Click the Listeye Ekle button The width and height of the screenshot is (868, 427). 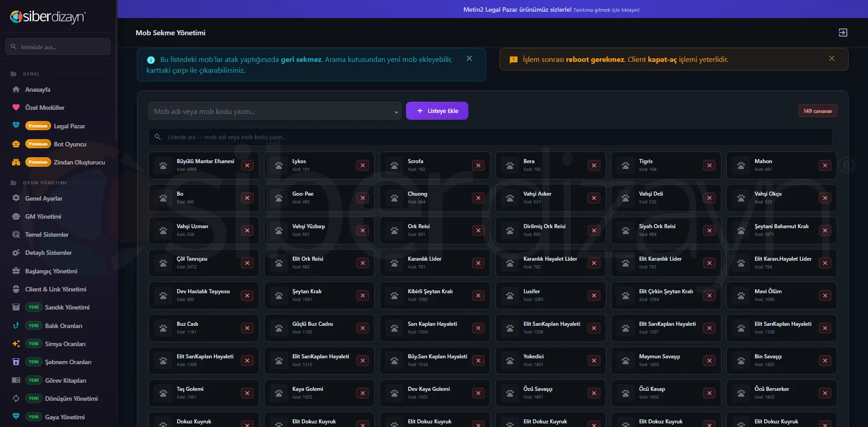tap(437, 111)
